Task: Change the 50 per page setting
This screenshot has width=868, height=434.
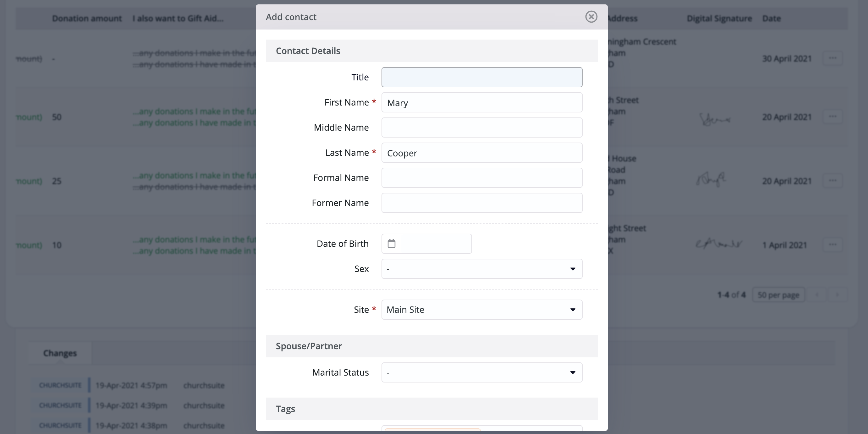Action: pyautogui.click(x=778, y=294)
